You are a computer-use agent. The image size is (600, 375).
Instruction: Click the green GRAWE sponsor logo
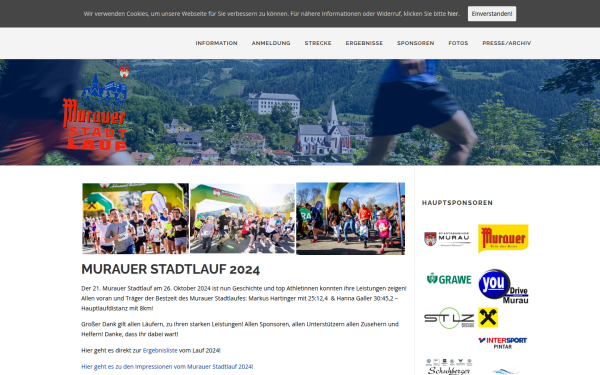click(x=449, y=279)
